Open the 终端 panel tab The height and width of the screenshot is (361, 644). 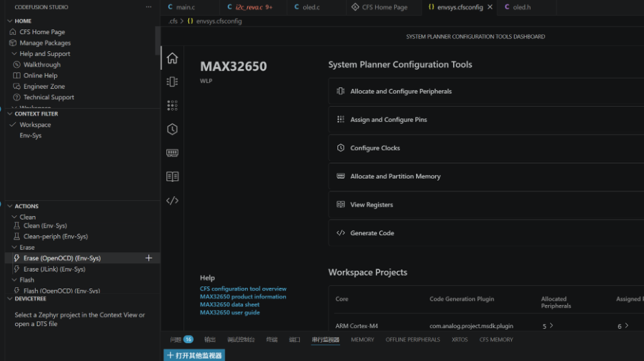(272, 340)
